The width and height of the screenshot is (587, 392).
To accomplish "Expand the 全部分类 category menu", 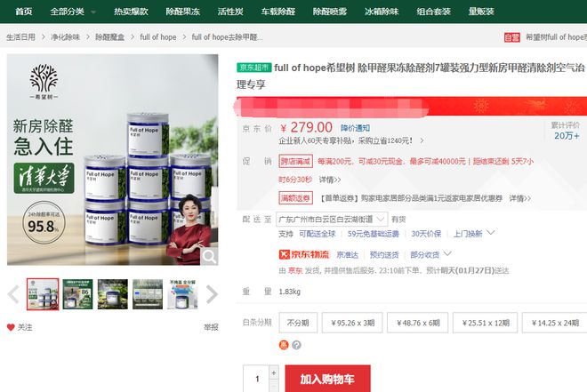I will 73,12.
